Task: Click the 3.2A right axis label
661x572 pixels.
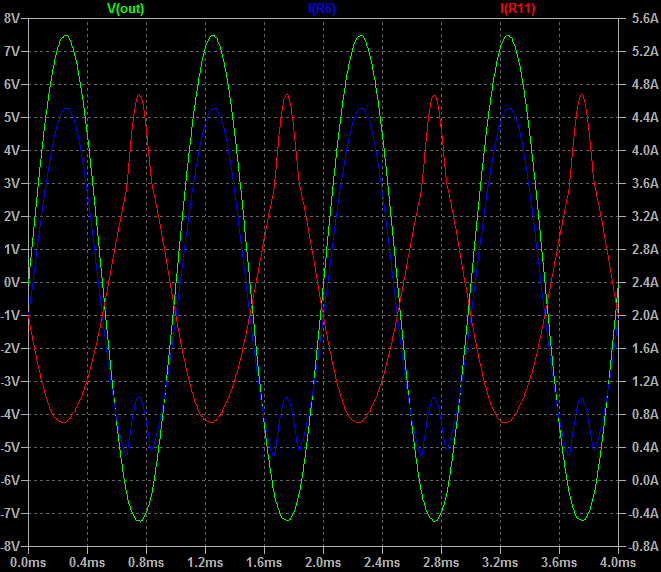Action: click(x=645, y=216)
